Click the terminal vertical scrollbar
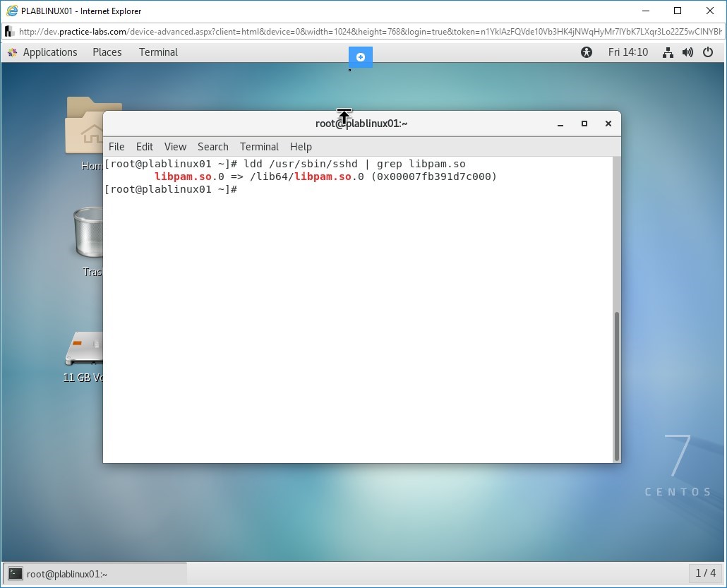727x588 pixels. (x=616, y=385)
